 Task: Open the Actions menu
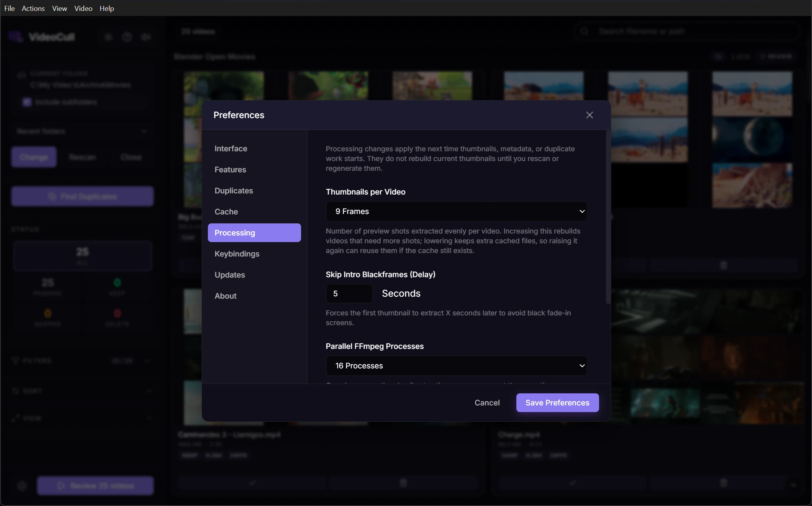pos(33,8)
